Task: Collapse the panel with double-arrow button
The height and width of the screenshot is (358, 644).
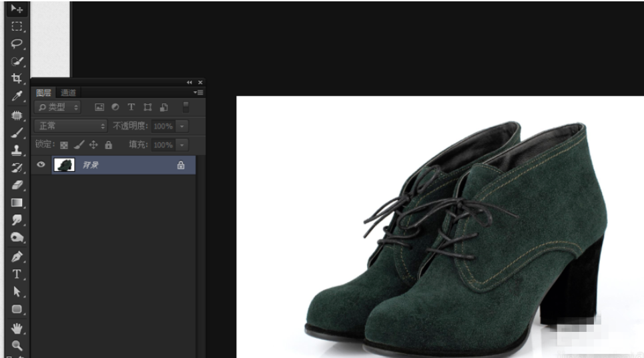Action: [x=189, y=82]
